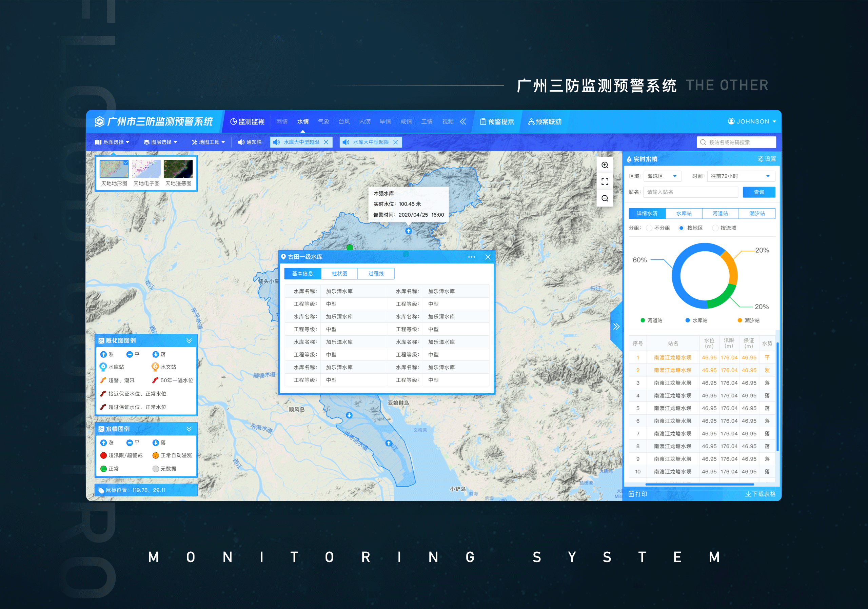The image size is (868, 609).
Task: Select 天地遥感图 map thumbnail
Action: pos(178,169)
